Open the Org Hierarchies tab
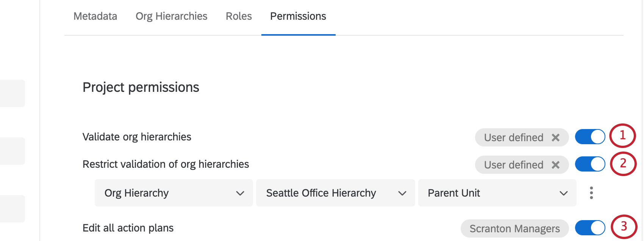Image resolution: width=644 pixels, height=241 pixels. (171, 16)
